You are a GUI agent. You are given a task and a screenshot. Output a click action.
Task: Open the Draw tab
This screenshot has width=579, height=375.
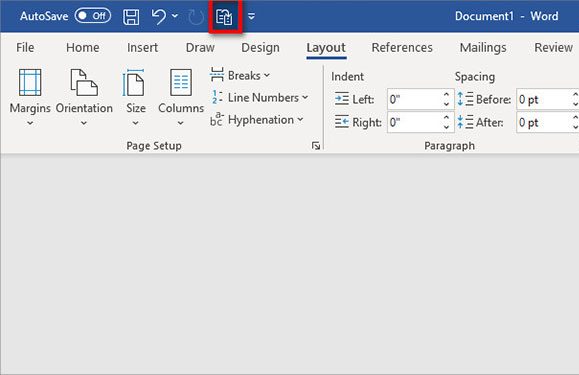(200, 48)
